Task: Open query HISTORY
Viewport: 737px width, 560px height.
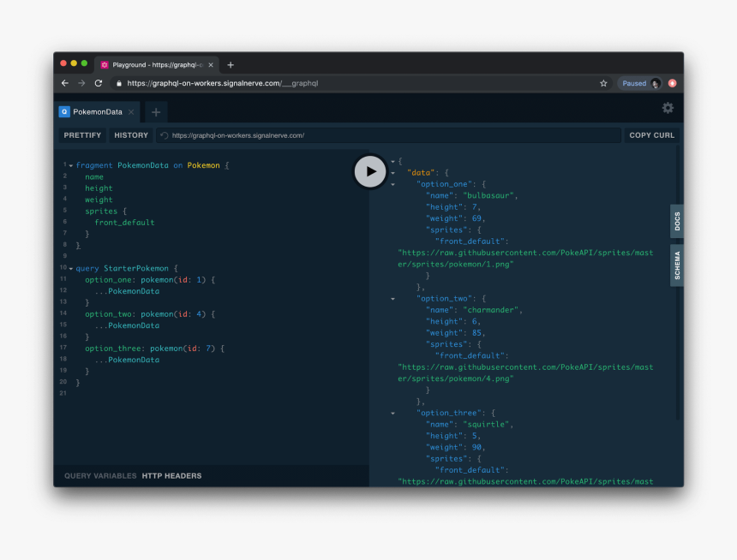Action: point(131,135)
